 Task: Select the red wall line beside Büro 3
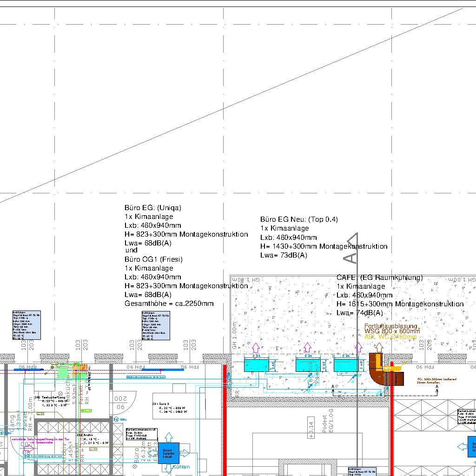pos(225,420)
